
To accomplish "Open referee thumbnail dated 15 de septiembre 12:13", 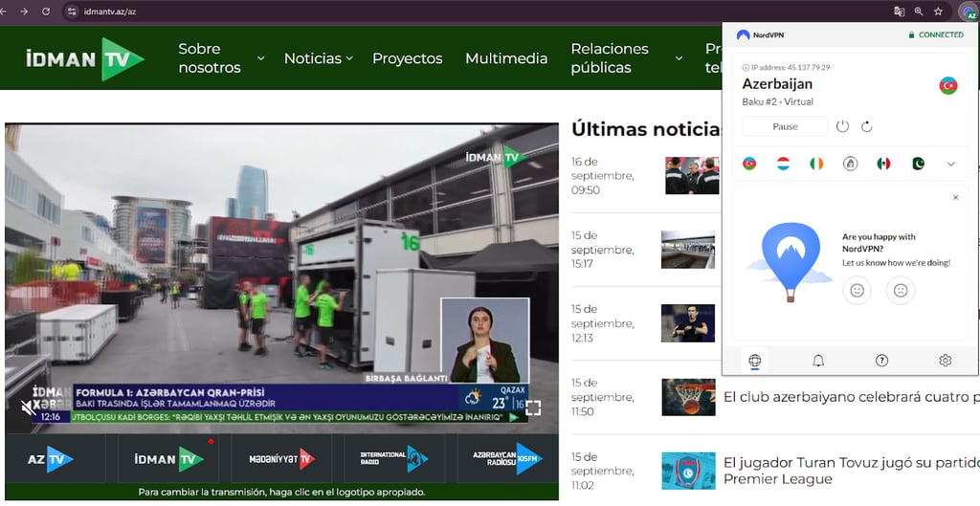I will click(688, 323).
